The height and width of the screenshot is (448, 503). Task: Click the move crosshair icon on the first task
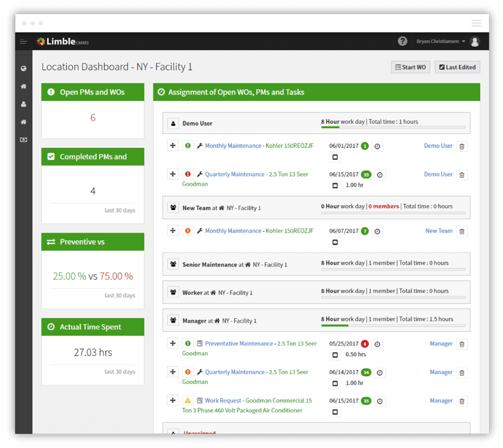click(x=172, y=145)
